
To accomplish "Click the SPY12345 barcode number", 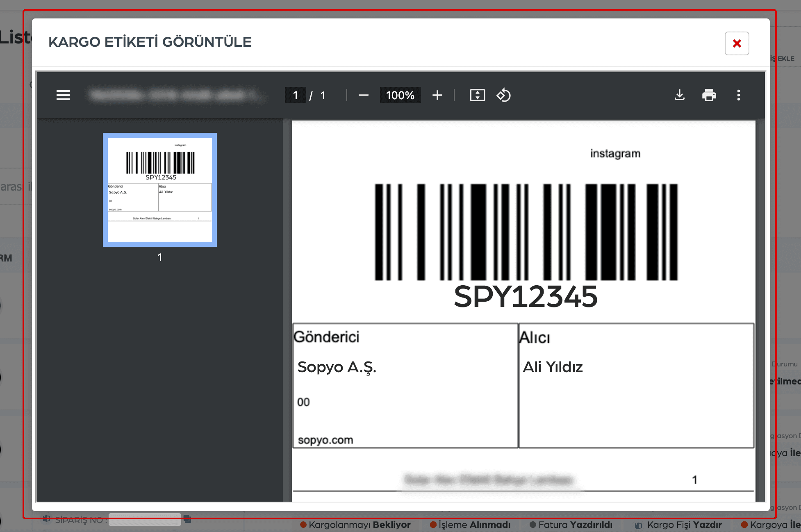I will (526, 296).
